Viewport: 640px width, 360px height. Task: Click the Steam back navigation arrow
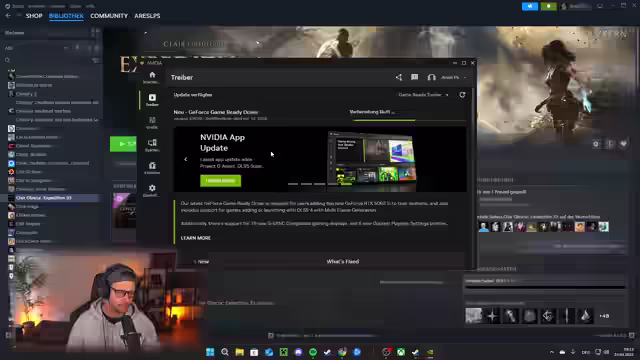(8, 16)
